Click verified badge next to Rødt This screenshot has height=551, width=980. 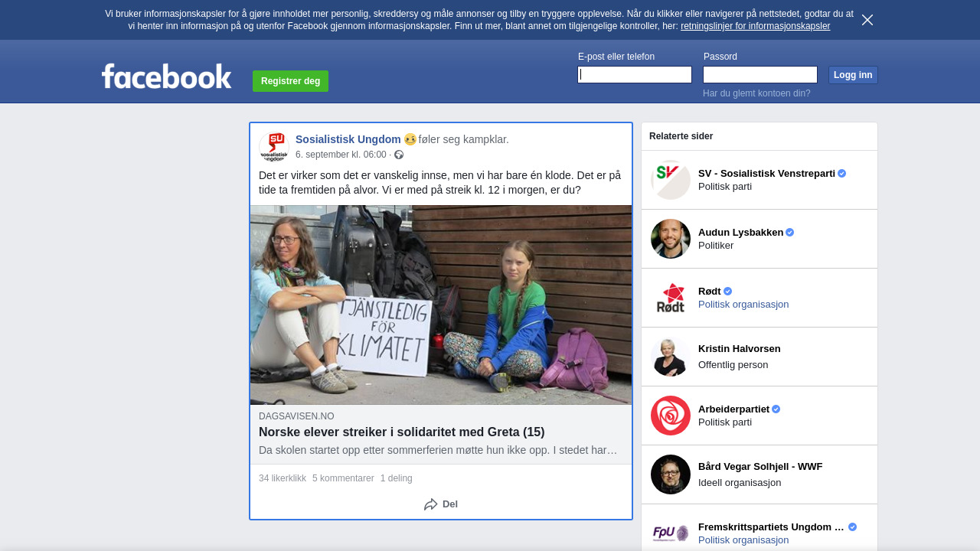coord(728,292)
